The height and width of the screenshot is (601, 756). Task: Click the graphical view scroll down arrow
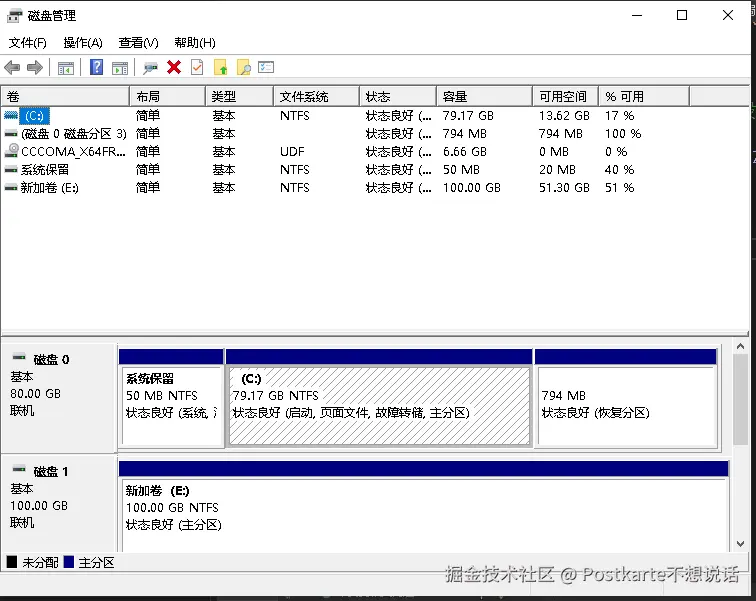click(x=741, y=544)
